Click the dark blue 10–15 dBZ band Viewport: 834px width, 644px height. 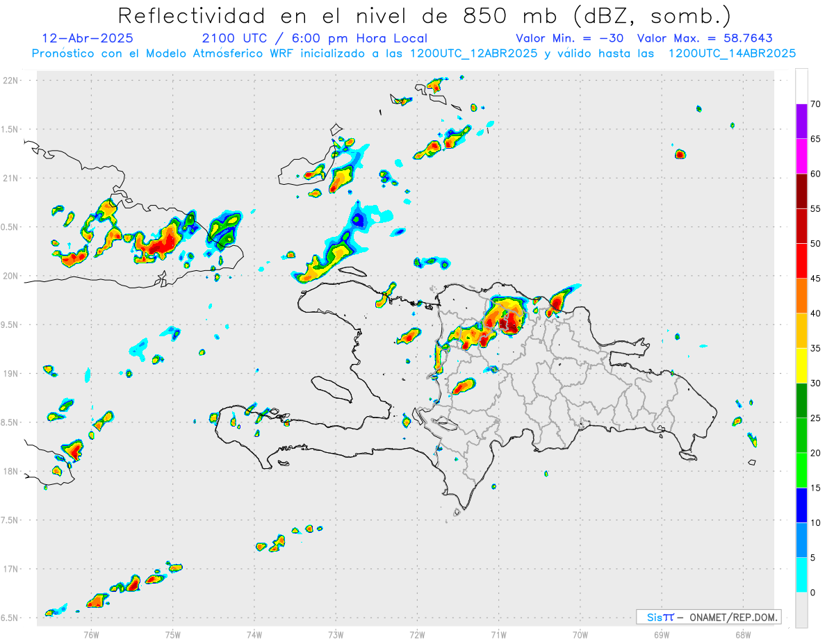pyautogui.click(x=801, y=505)
